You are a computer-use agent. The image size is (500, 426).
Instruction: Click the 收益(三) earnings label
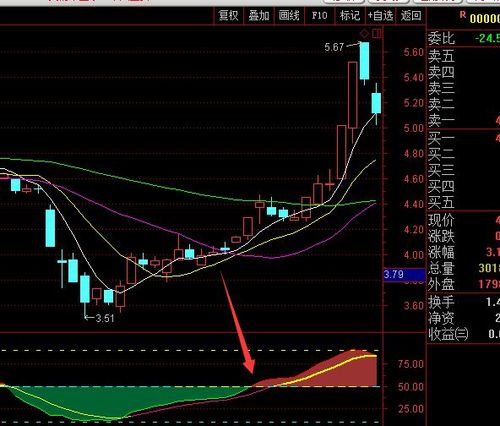(448, 334)
